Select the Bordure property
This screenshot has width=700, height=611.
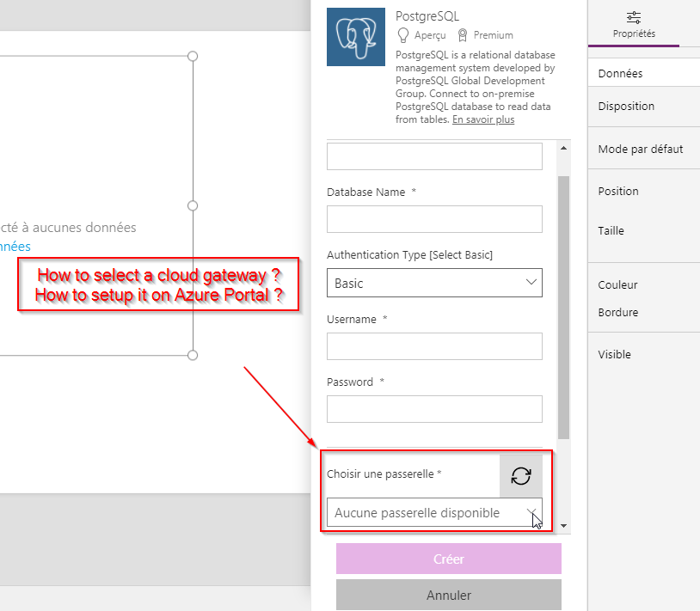[617, 313]
